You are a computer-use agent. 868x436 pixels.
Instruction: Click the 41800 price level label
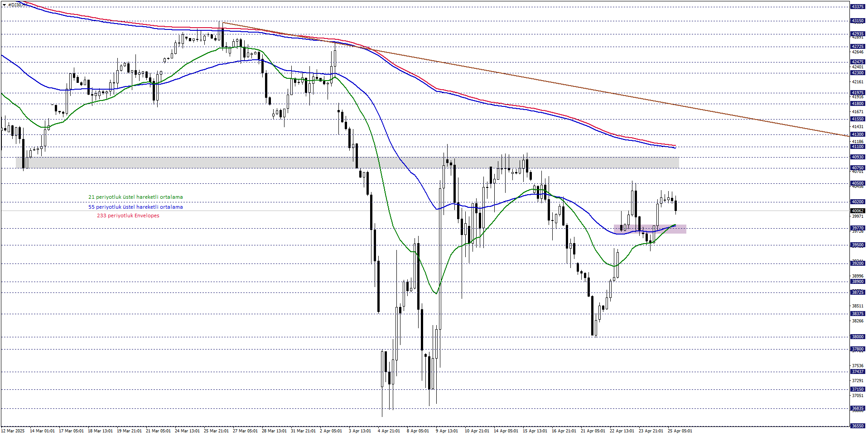click(x=858, y=104)
